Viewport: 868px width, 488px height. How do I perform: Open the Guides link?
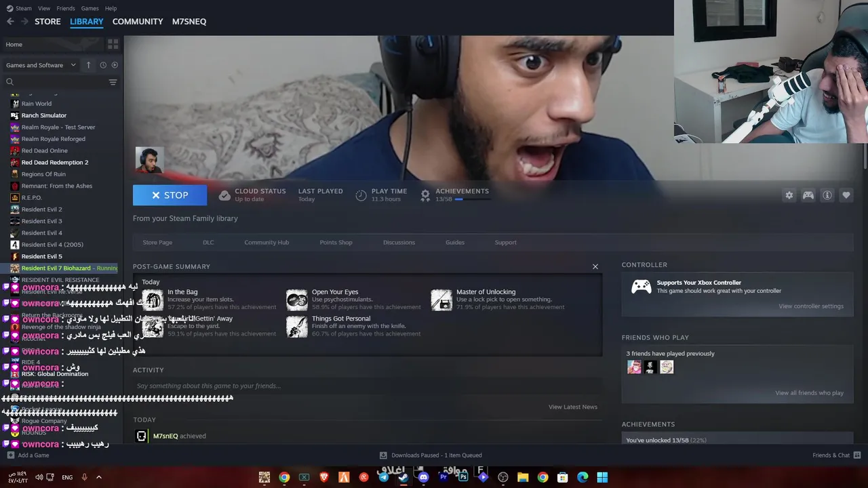click(x=455, y=242)
